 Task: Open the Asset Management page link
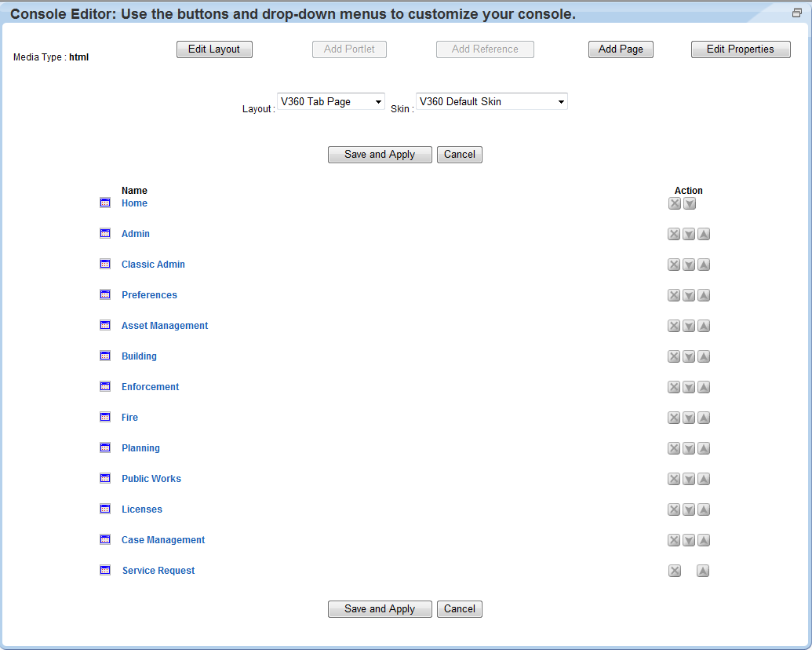tap(165, 326)
